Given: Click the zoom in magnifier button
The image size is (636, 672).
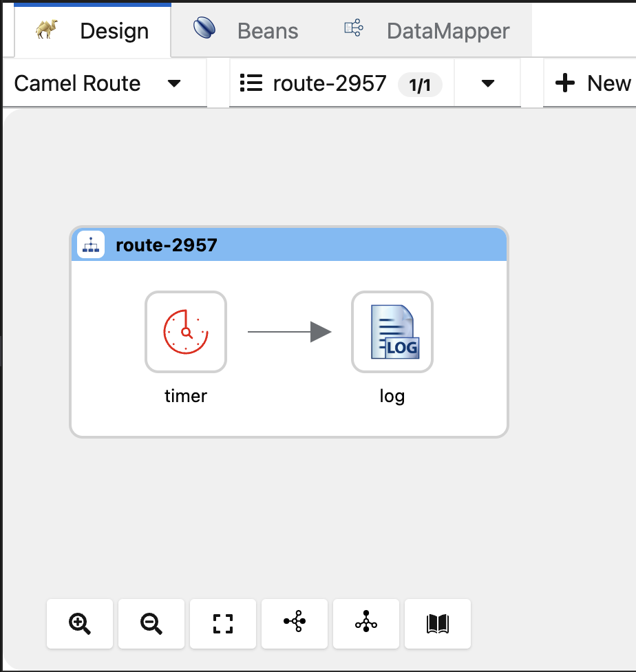Looking at the screenshot, I should [80, 624].
